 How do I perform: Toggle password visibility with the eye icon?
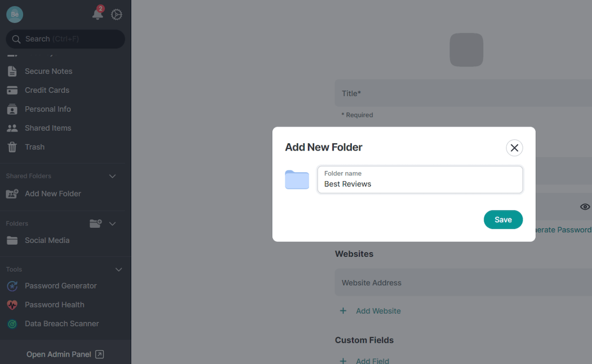click(584, 206)
